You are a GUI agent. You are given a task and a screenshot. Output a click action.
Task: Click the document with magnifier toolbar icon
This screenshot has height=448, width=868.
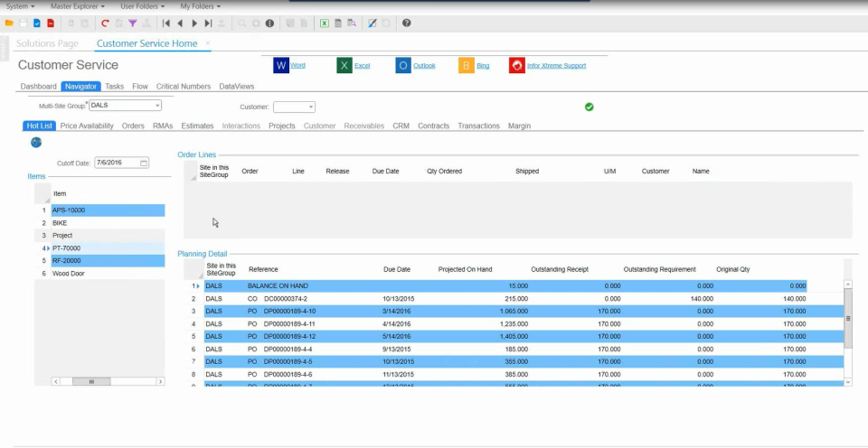[x=352, y=23]
